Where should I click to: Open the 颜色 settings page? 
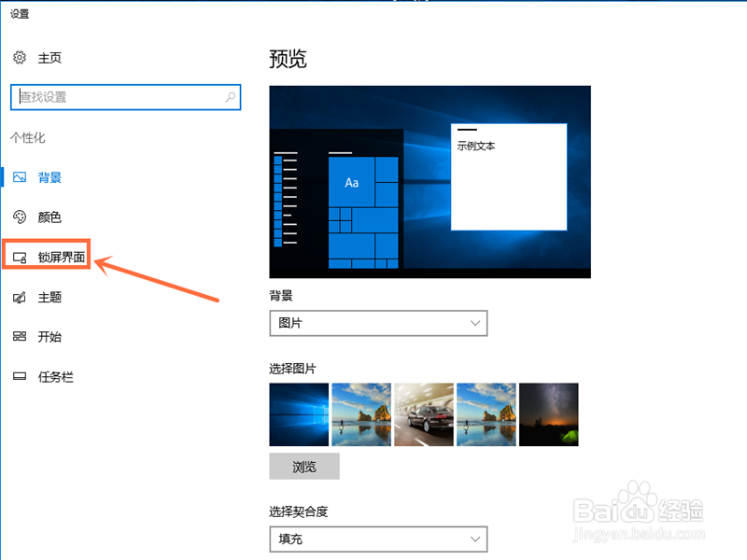tap(49, 217)
